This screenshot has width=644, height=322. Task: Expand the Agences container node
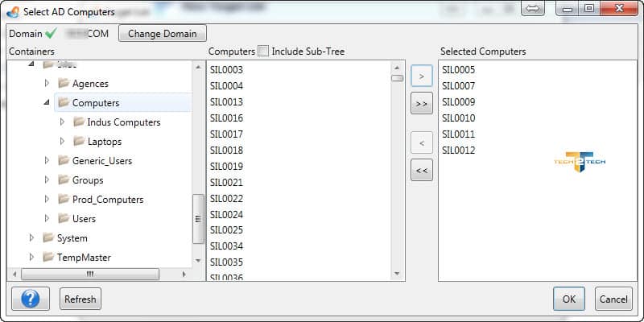tap(47, 83)
